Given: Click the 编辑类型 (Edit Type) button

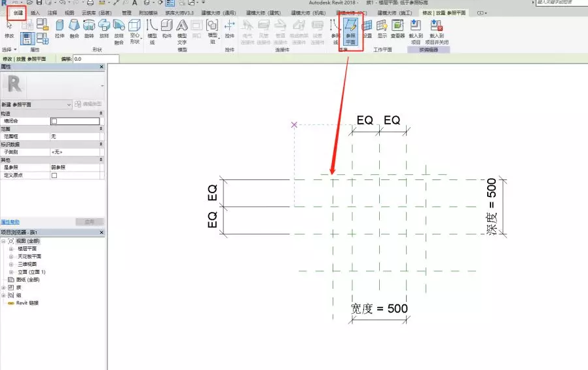Looking at the screenshot, I should coord(88,104).
